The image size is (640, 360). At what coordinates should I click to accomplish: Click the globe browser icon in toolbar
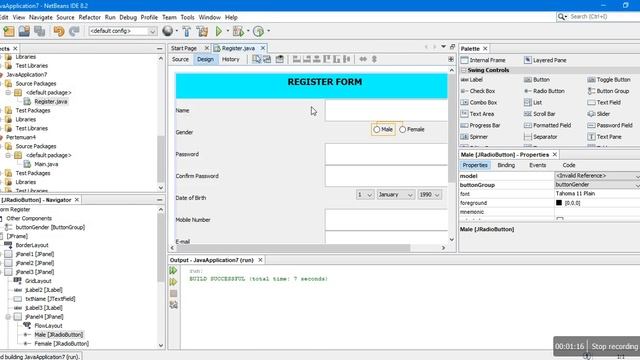pyautogui.click(x=167, y=31)
